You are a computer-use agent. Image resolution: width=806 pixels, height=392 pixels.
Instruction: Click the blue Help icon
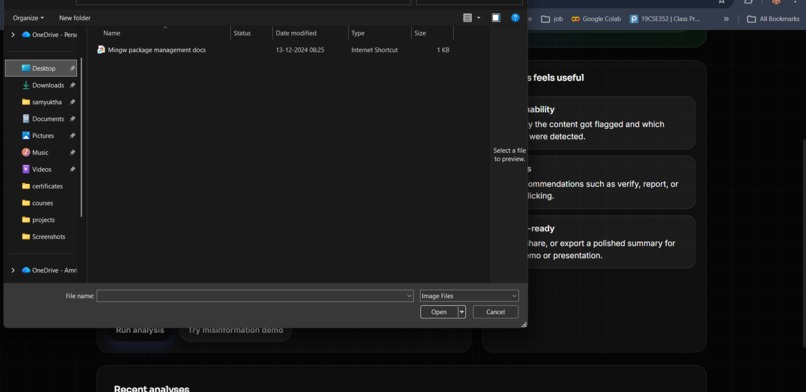click(515, 18)
